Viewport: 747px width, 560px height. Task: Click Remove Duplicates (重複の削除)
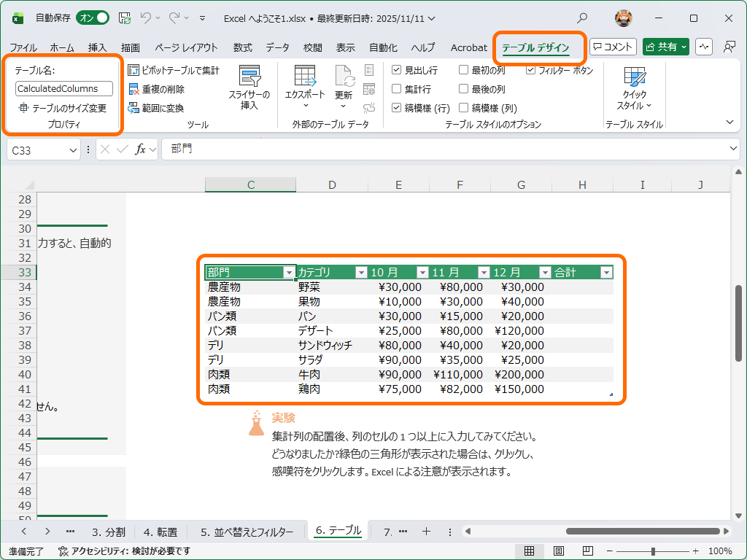pos(157,89)
